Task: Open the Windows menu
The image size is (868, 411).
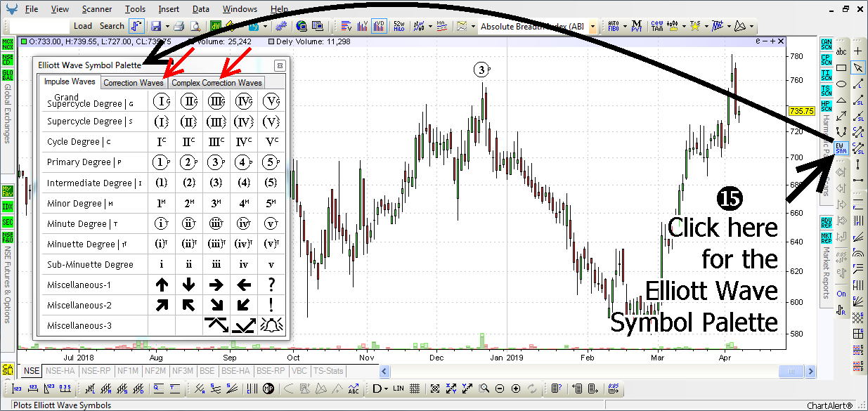Action: click(x=240, y=9)
